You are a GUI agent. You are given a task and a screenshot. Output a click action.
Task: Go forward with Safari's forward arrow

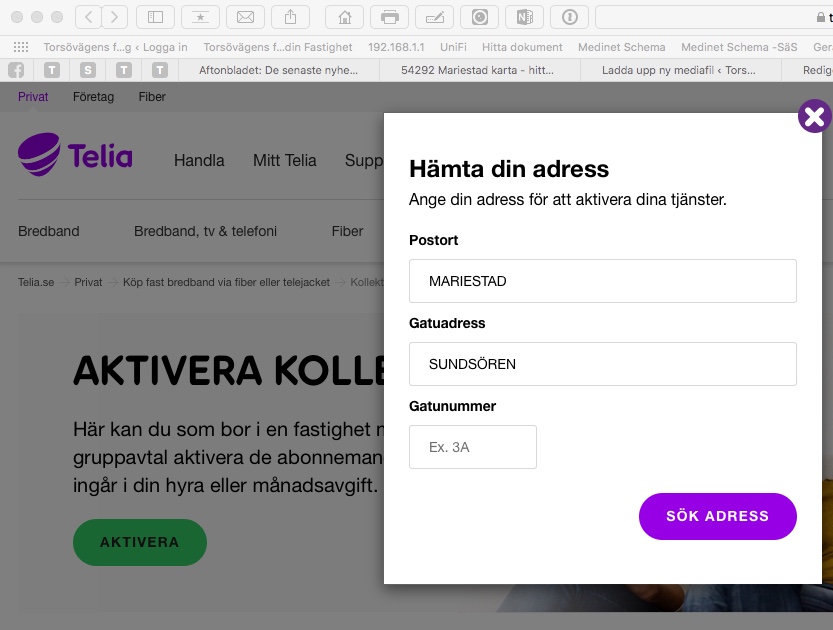tap(114, 18)
